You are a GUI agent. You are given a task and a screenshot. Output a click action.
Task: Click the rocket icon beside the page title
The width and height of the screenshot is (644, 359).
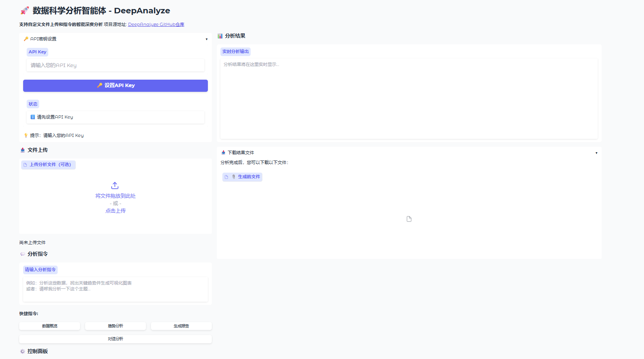click(25, 11)
